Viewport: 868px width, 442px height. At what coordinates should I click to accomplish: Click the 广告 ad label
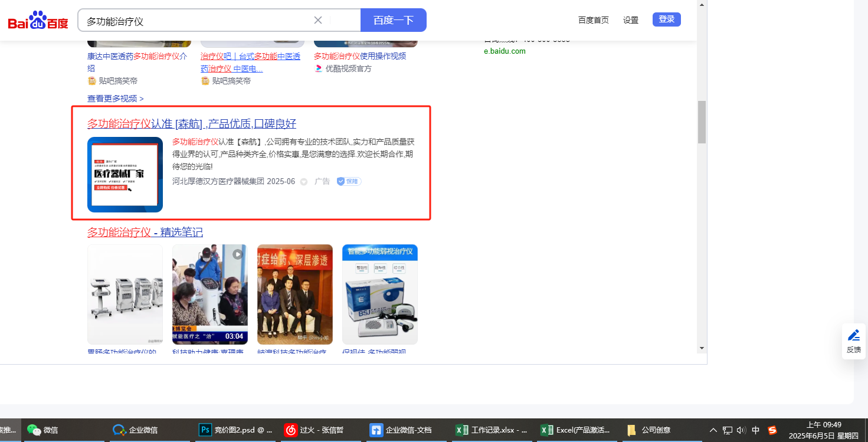[322, 181]
